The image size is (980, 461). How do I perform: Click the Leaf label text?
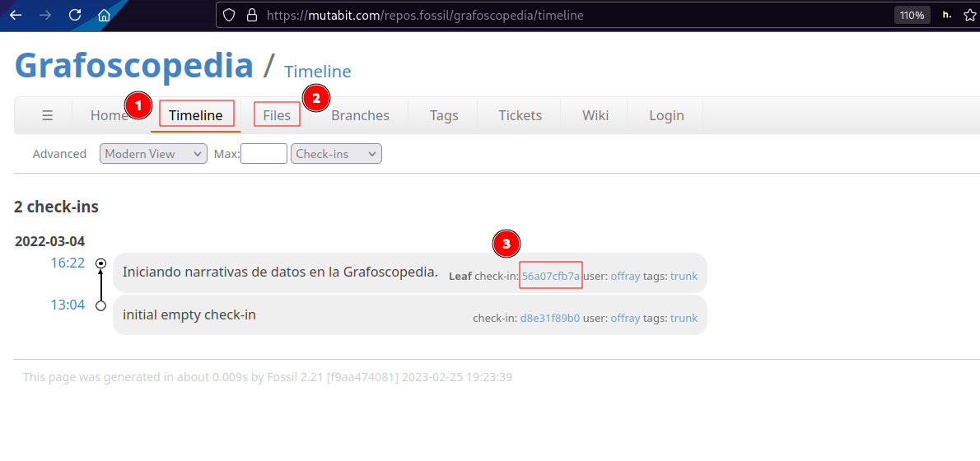pos(460,276)
